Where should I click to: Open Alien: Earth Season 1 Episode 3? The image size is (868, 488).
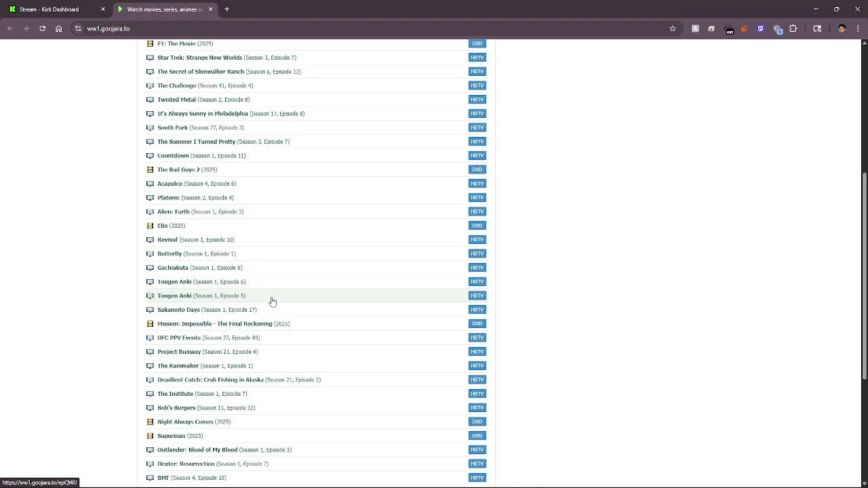pyautogui.click(x=200, y=211)
